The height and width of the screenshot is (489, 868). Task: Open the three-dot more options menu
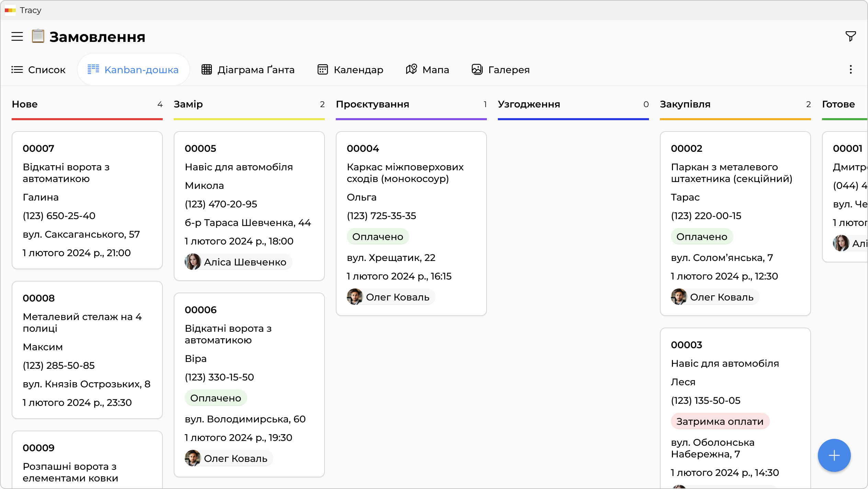[x=850, y=70]
